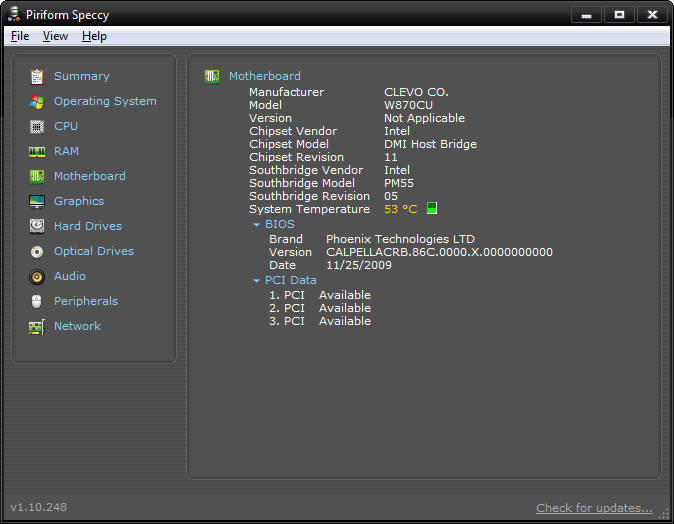The image size is (674, 524).
Task: Go to the Audio section
Action: point(70,276)
